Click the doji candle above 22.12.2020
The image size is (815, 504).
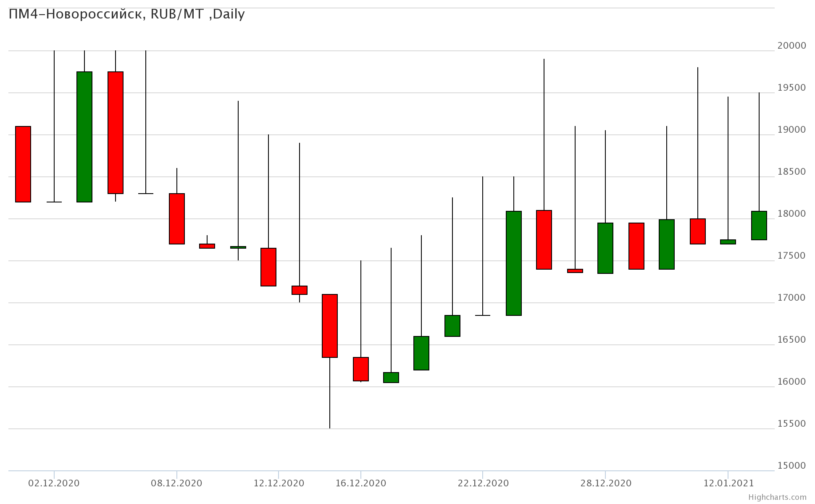[x=483, y=315]
